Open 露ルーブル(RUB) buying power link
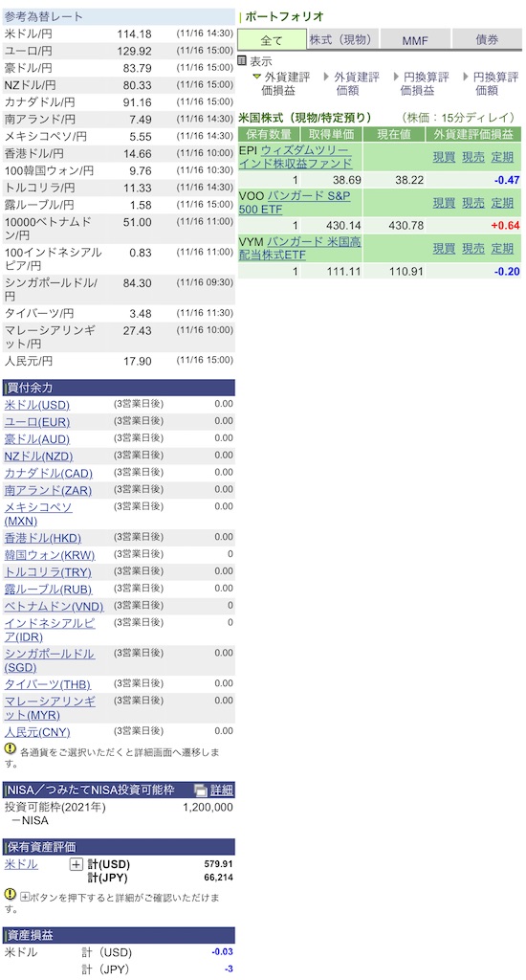This screenshot has width=526, height=980. (48, 590)
